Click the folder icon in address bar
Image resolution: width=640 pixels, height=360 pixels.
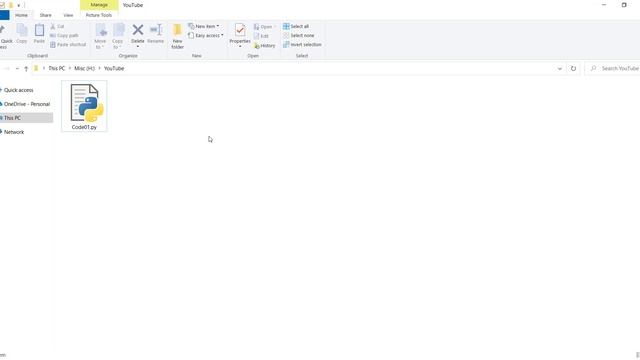pyautogui.click(x=36, y=69)
